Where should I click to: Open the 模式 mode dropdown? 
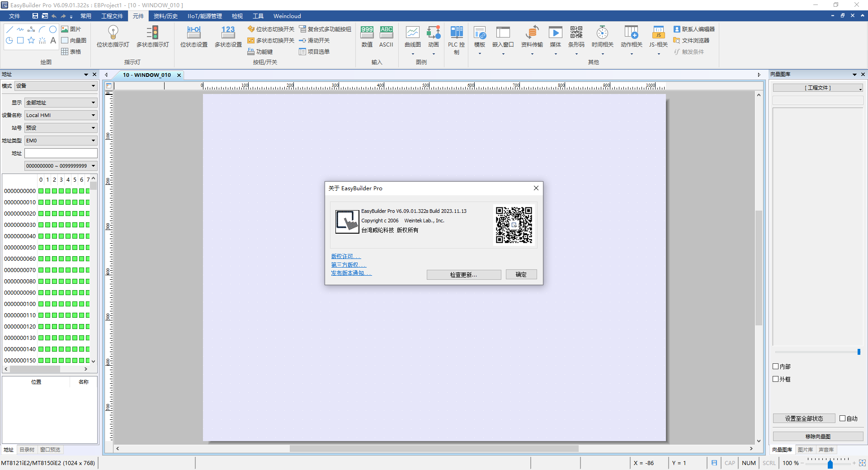pos(56,86)
